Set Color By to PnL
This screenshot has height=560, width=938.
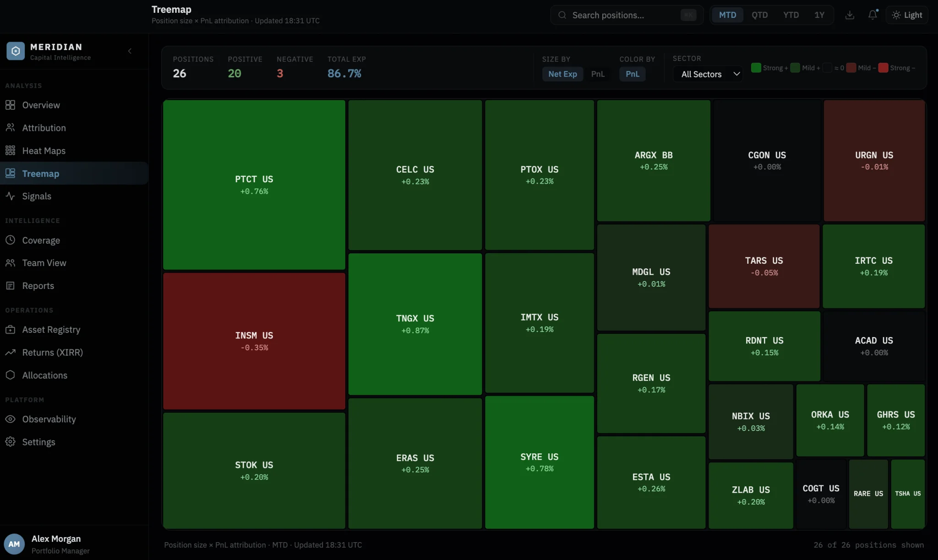pos(632,74)
